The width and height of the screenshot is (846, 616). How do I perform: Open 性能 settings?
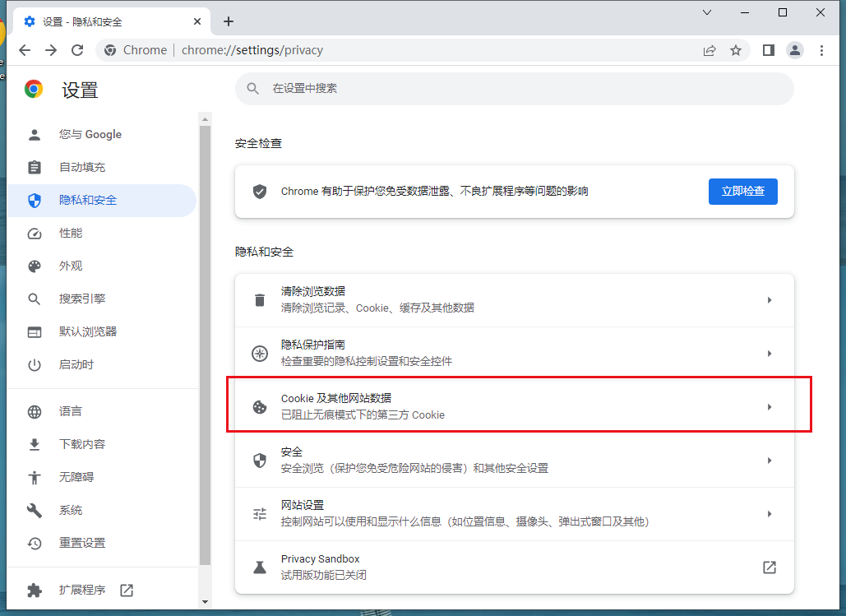(x=101, y=234)
